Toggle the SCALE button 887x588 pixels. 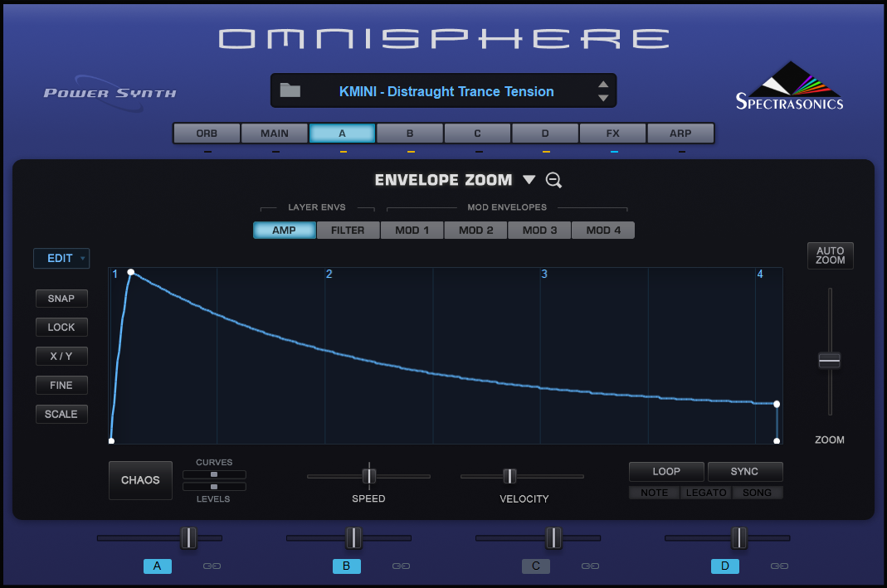[x=61, y=415]
